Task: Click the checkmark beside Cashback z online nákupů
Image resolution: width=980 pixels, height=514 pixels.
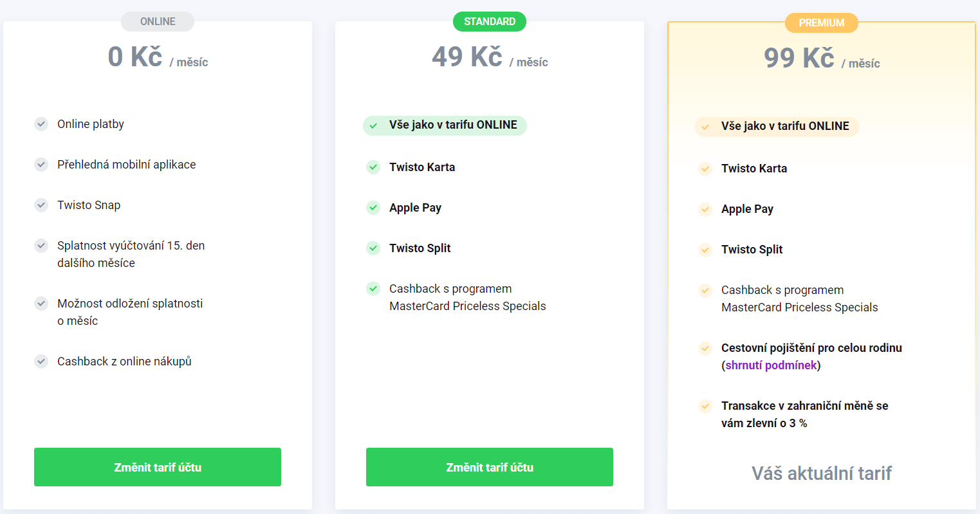Action: tap(41, 362)
